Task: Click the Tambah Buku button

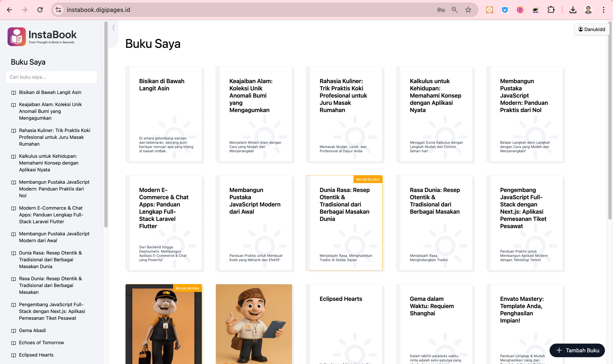Action: pos(577,350)
